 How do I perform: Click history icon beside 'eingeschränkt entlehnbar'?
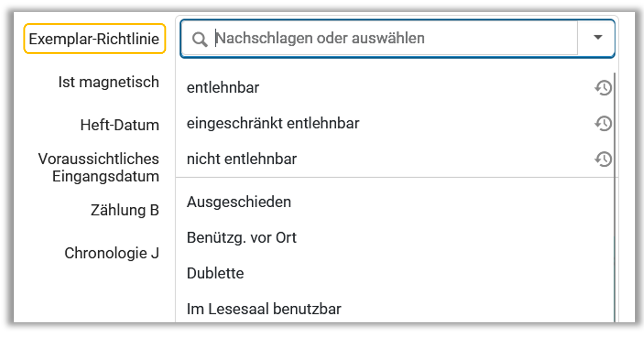click(x=603, y=124)
